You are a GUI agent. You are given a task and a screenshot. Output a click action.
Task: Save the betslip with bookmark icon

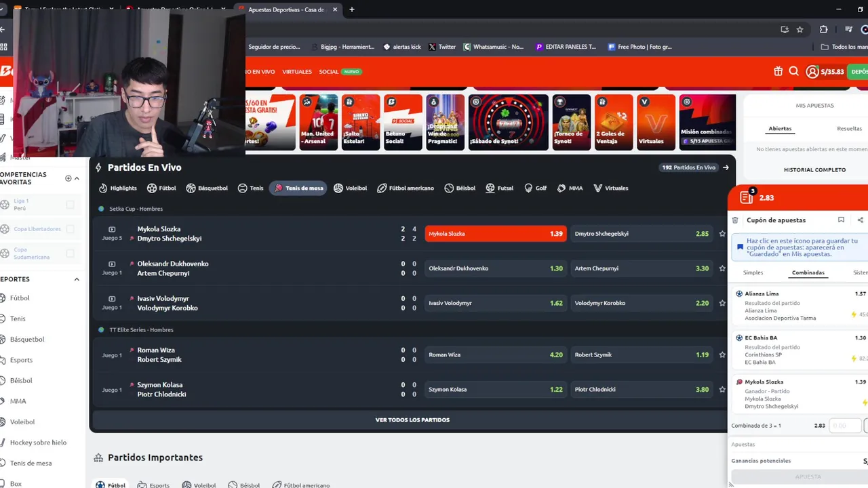pyautogui.click(x=841, y=220)
